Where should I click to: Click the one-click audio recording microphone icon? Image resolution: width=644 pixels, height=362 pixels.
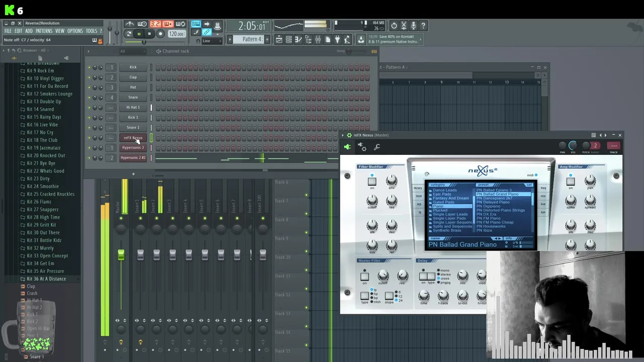click(413, 26)
